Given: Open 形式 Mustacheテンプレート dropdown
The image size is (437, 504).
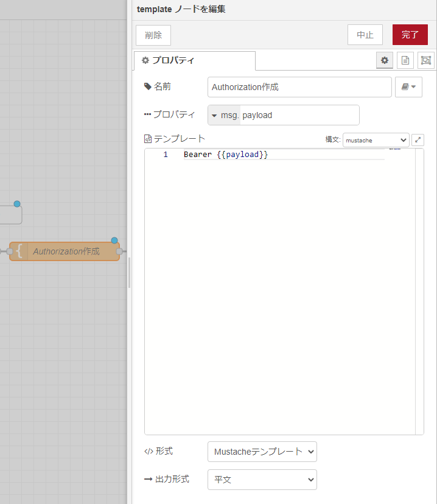Looking at the screenshot, I should (262, 452).
